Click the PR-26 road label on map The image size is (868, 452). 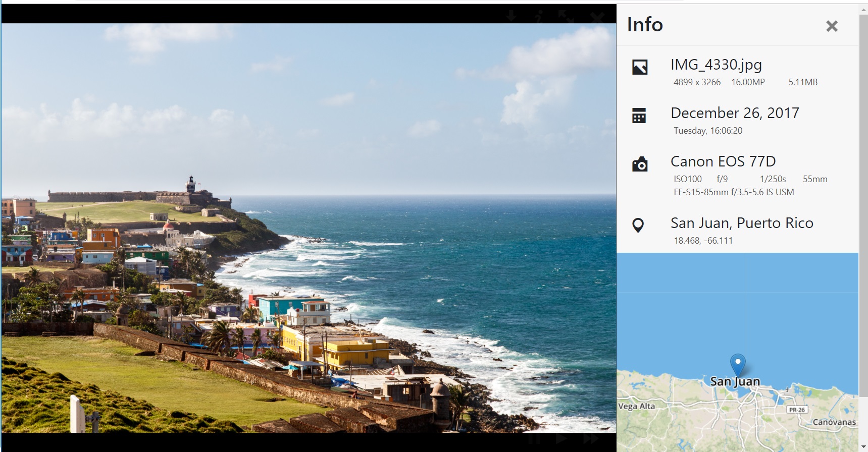tap(797, 410)
